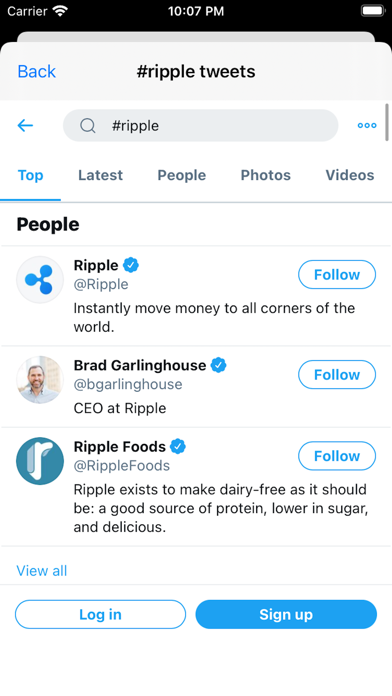Click the #ripple search field

(x=201, y=126)
